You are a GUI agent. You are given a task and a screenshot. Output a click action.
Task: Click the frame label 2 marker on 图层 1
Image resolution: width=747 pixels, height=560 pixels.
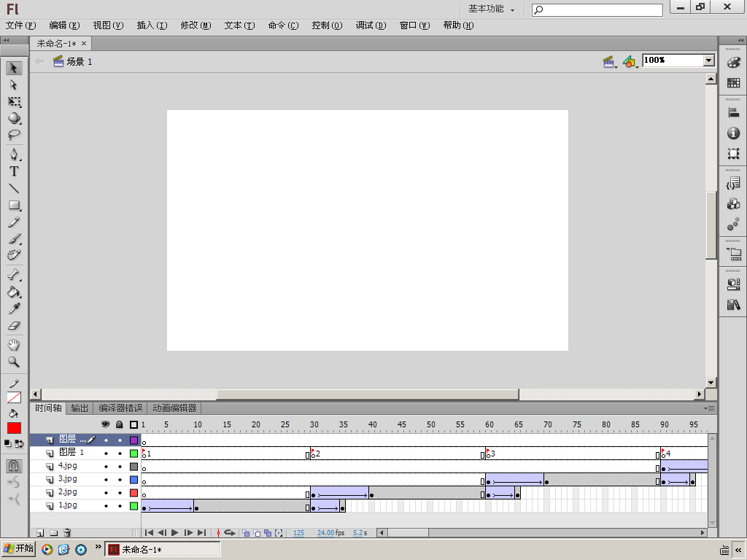[315, 453]
